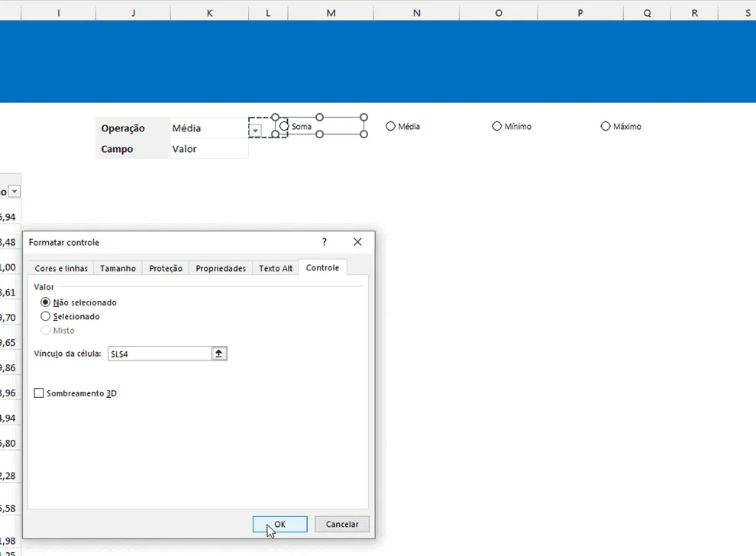Select column P header
Image resolution: width=756 pixels, height=556 pixels.
[580, 13]
